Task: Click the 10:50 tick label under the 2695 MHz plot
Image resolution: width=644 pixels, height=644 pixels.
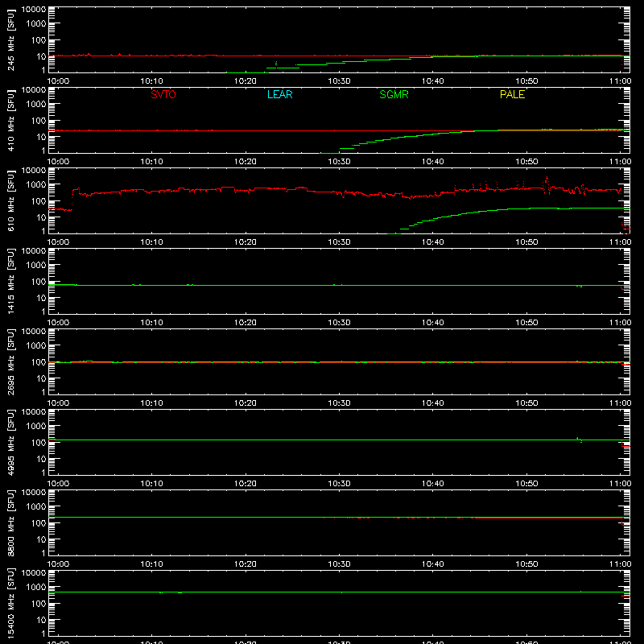Action: pos(526,403)
